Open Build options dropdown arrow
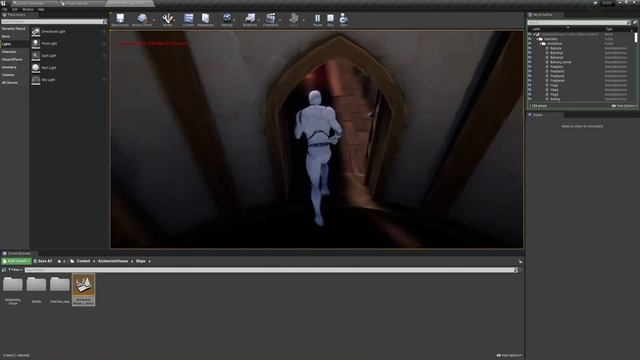The width and height of the screenshot is (640, 360). (303, 20)
